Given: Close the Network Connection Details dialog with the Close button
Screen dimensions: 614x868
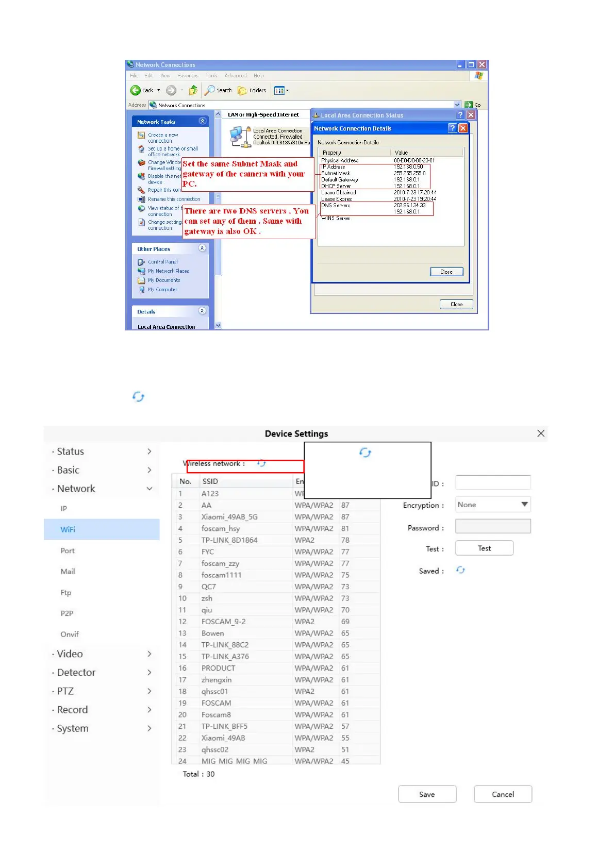Looking at the screenshot, I should [x=446, y=272].
